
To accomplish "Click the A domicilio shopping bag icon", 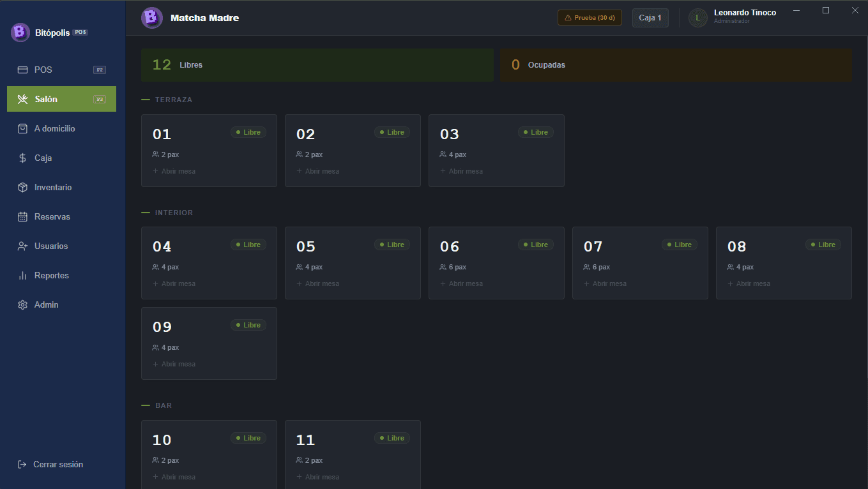I will [x=22, y=128].
